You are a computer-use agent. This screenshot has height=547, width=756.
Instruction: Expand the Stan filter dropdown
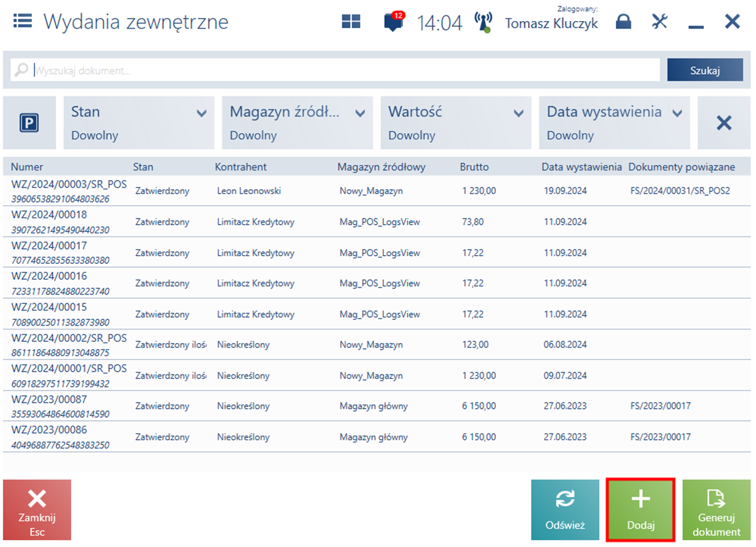139,123
